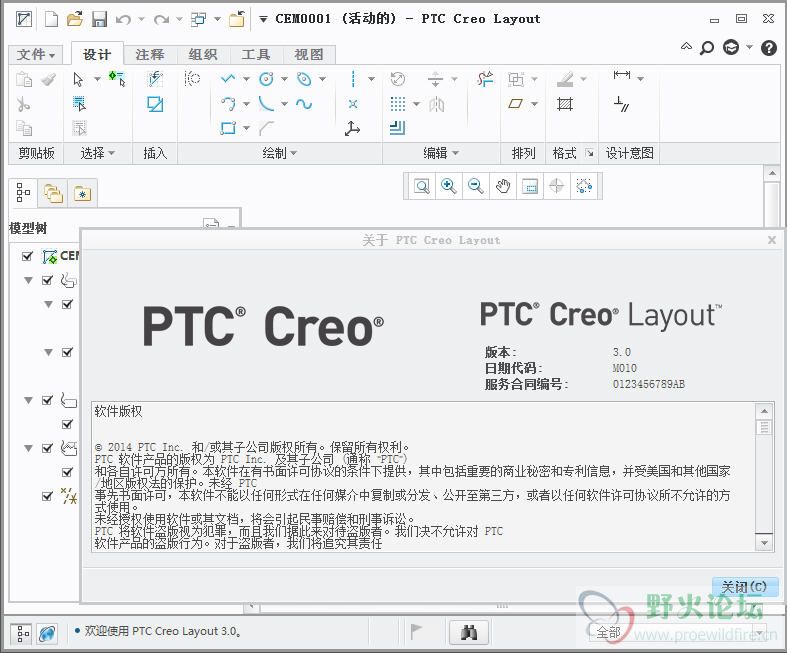
Task: Expand the 绘制 group dropdown
Action: click(280, 153)
